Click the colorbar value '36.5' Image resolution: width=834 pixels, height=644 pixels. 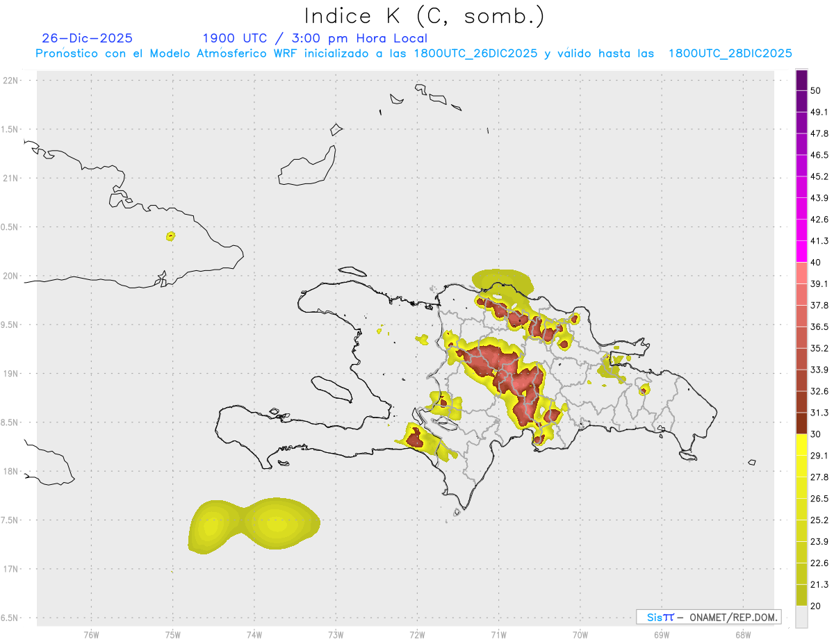coord(819,327)
